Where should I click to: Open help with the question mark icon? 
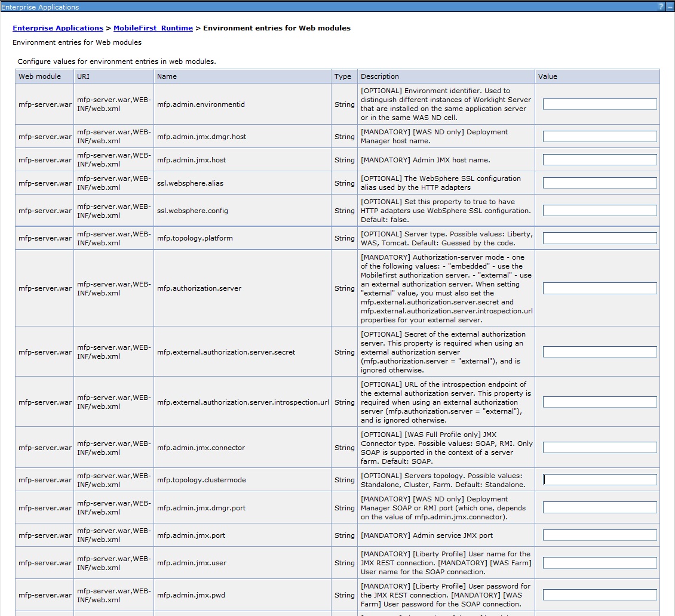click(x=661, y=7)
